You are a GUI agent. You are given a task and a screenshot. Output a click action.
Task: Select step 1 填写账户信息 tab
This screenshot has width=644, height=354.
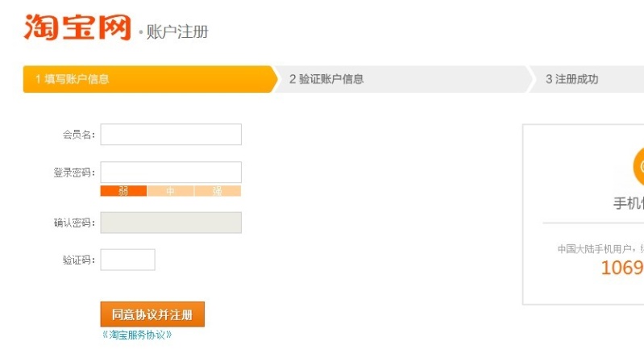point(151,79)
